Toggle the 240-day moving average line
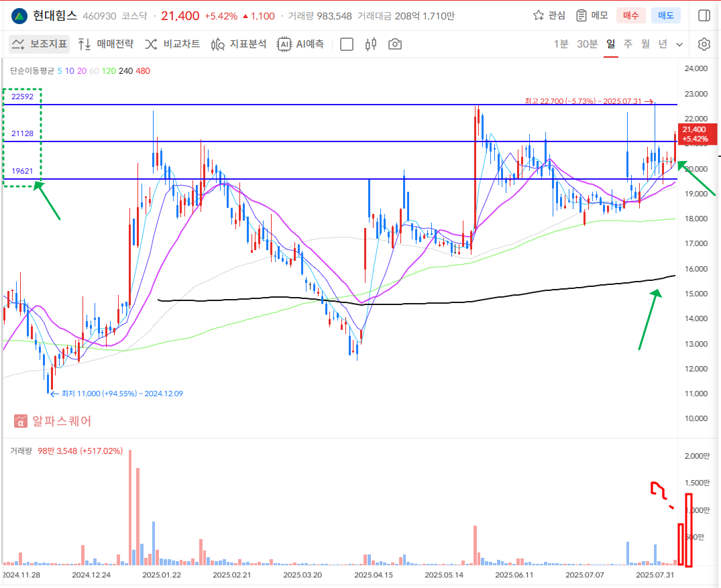 click(126, 71)
